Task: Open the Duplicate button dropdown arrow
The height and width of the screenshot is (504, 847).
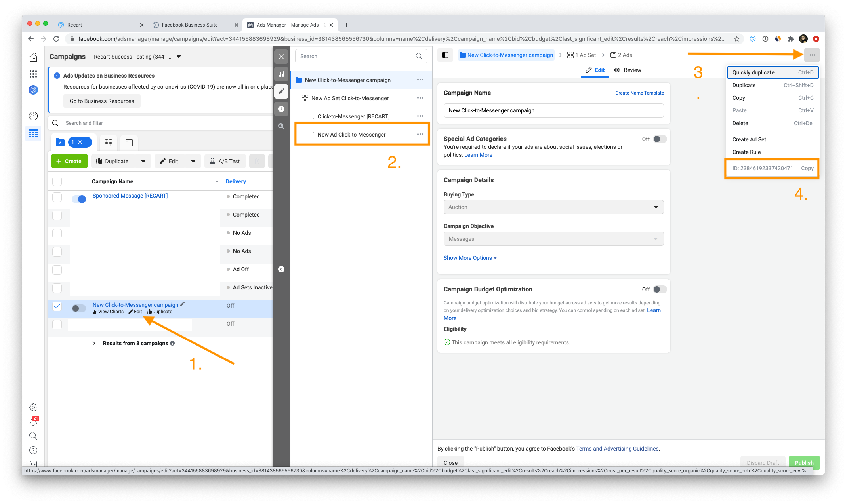Action: (143, 161)
